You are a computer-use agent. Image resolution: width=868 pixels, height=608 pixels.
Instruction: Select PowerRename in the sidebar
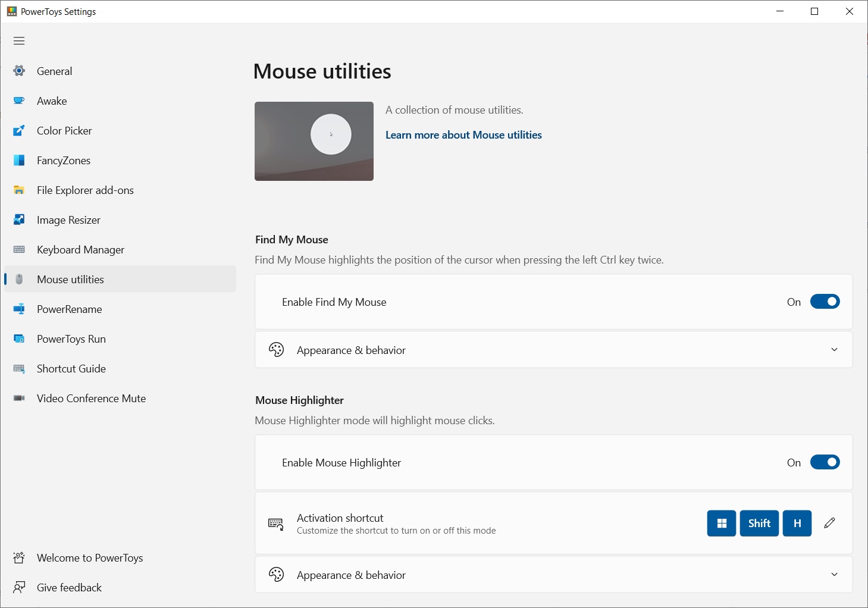pos(69,309)
